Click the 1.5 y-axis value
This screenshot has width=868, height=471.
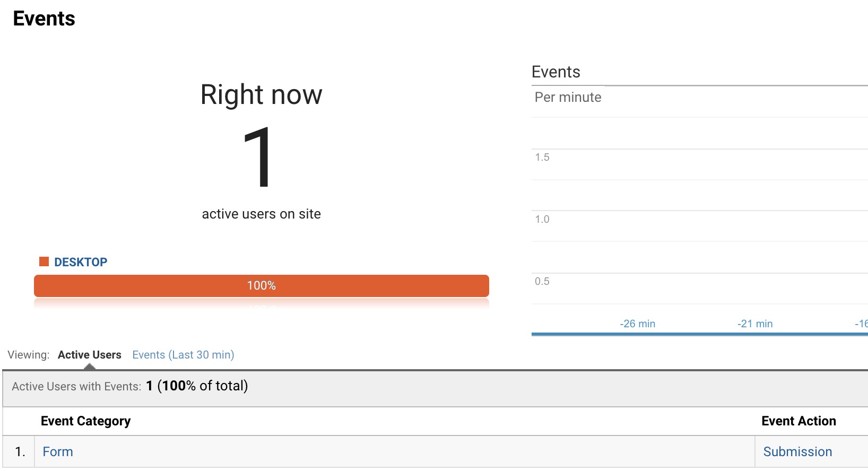542,158
